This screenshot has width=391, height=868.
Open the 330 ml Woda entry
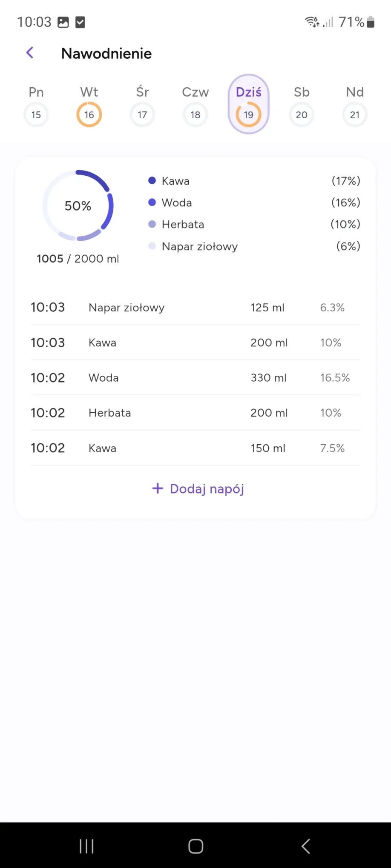[195, 378]
